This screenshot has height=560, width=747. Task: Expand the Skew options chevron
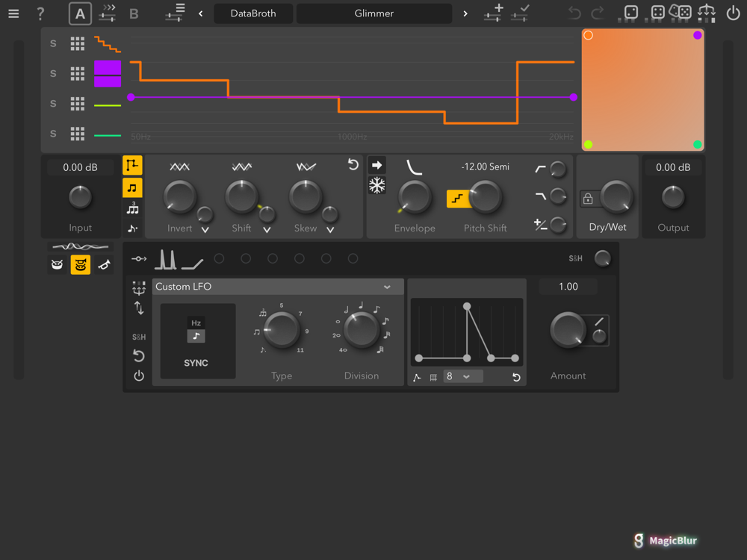pos(330,230)
